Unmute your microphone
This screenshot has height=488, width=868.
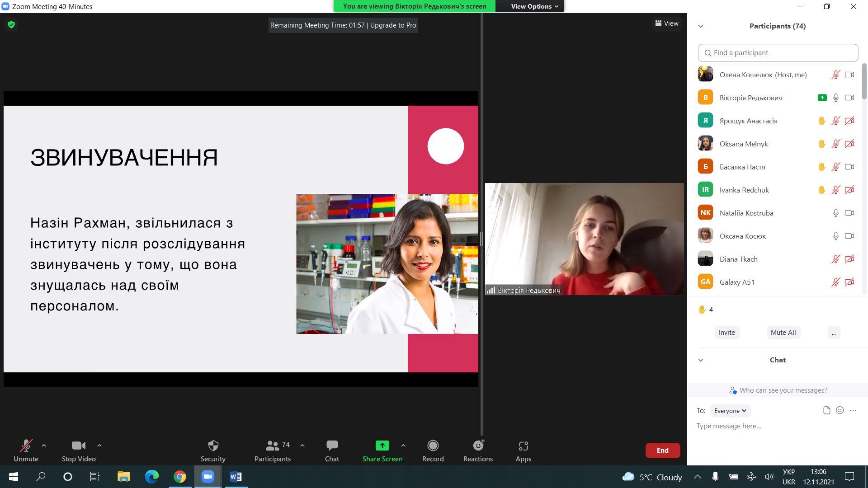26,446
